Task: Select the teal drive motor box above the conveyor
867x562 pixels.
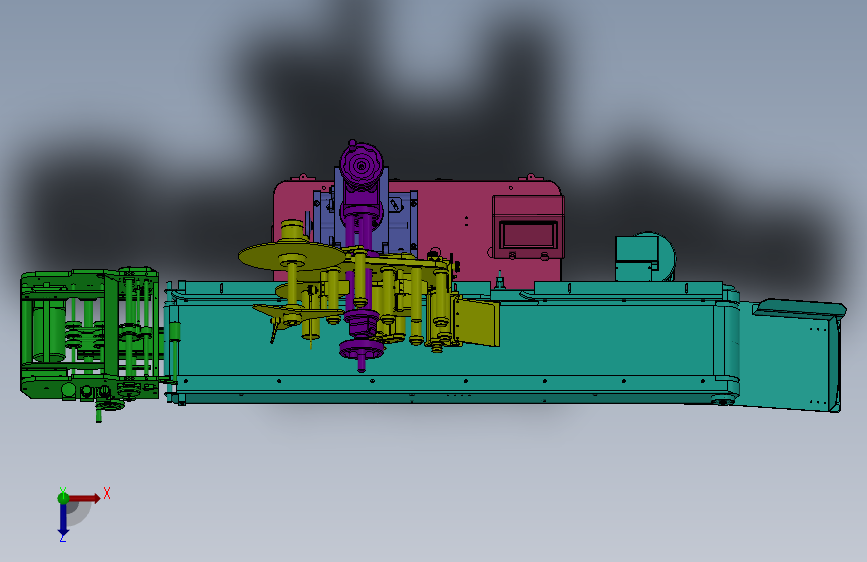Action: coord(645,257)
